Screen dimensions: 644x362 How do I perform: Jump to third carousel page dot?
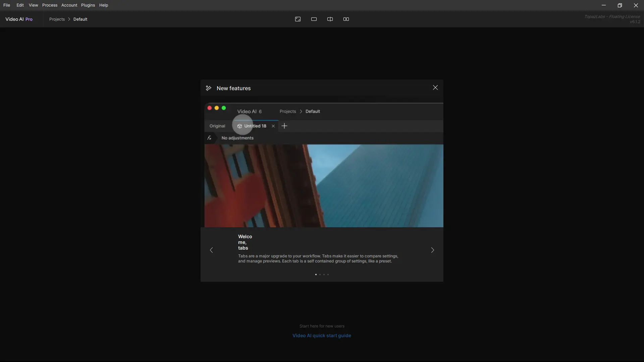click(x=324, y=275)
